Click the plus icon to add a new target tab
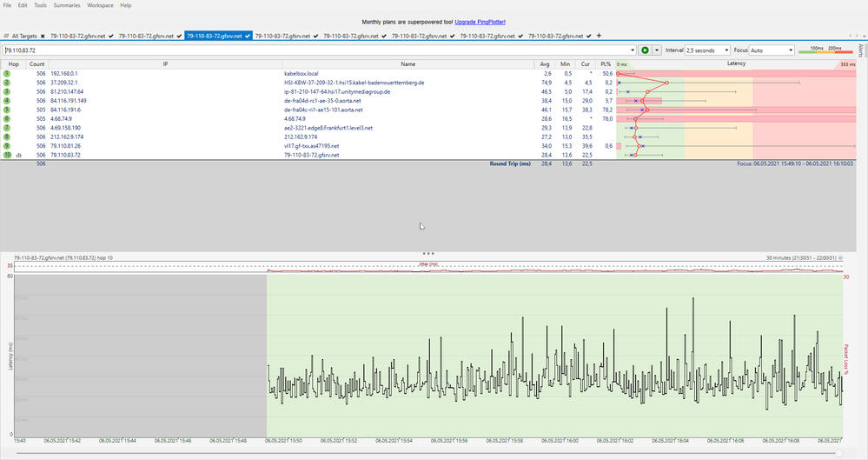This screenshot has width=868, height=460. pyautogui.click(x=599, y=36)
